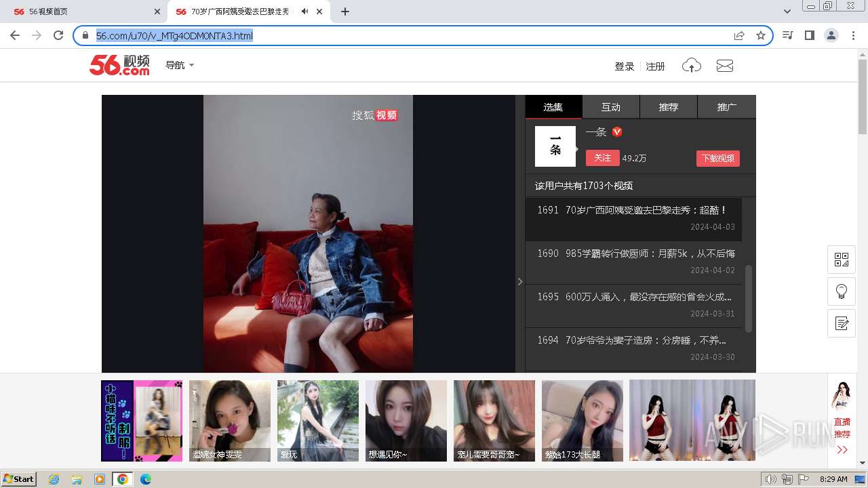Switch to the 推荐 tab
The image size is (868, 488).
tap(669, 107)
